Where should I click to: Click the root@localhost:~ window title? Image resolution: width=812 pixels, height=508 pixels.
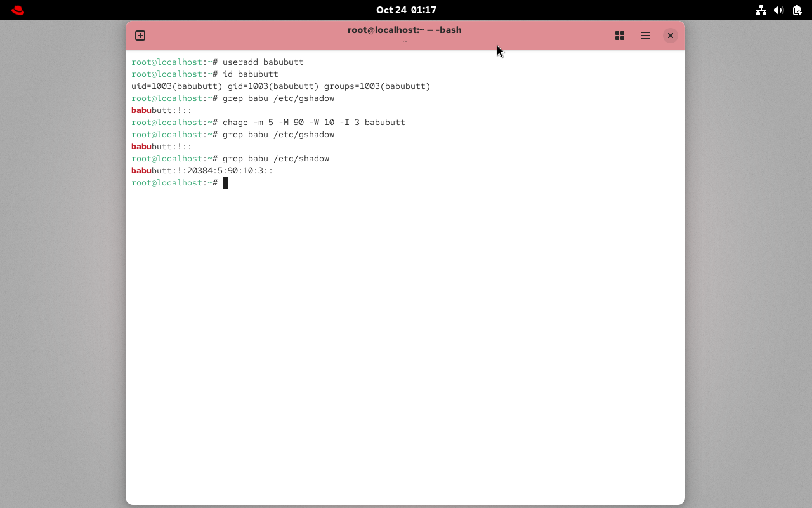(404, 30)
